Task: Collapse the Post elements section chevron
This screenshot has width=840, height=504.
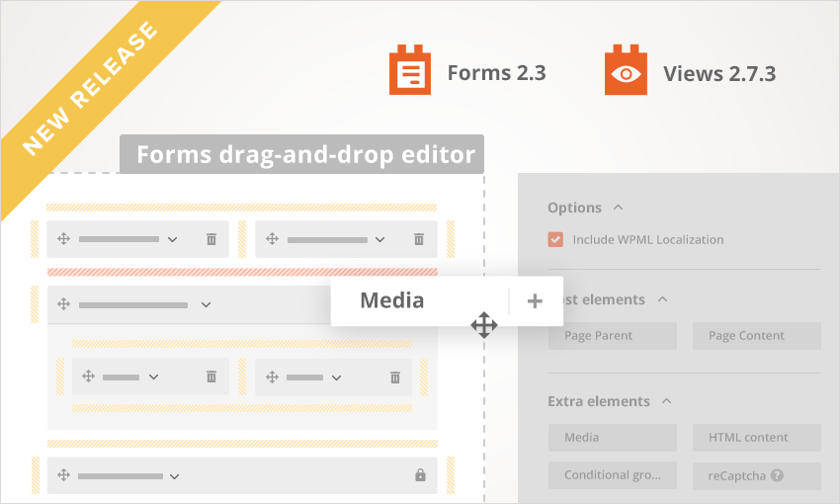Action: 663,298
